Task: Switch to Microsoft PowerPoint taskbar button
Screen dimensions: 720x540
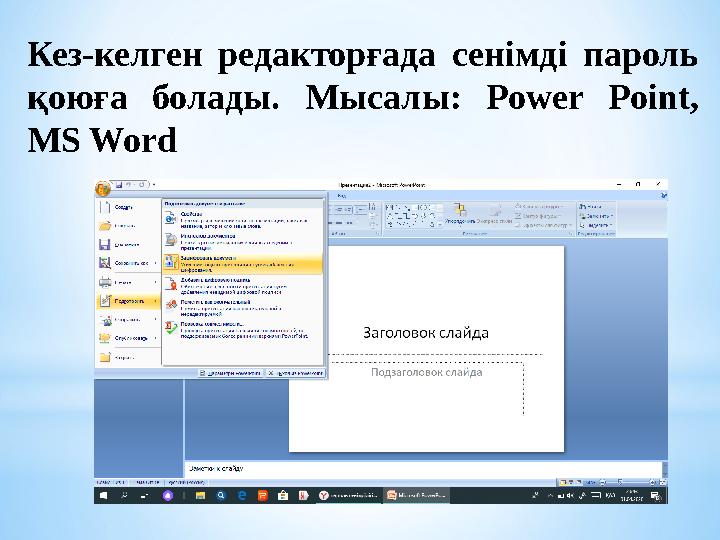Action: click(416, 495)
